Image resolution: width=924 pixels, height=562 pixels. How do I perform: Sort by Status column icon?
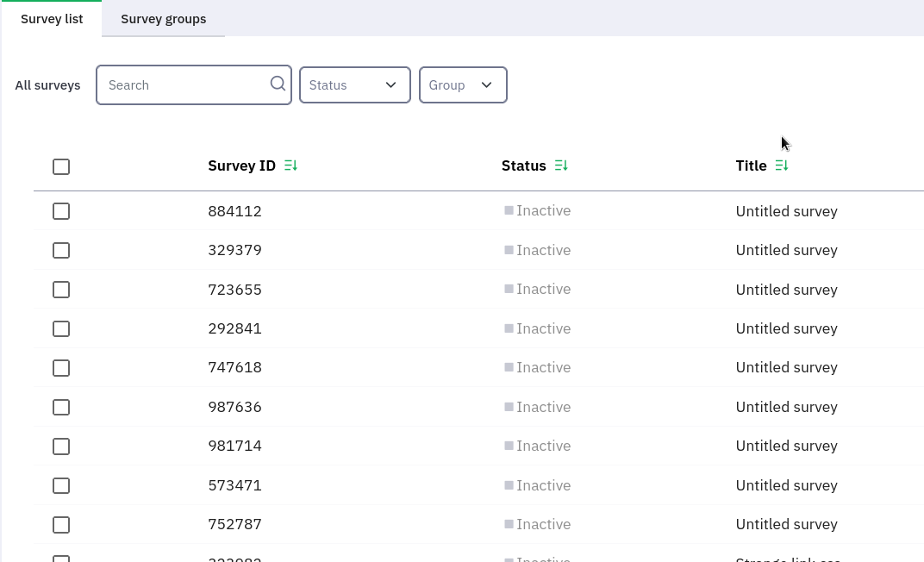point(561,165)
